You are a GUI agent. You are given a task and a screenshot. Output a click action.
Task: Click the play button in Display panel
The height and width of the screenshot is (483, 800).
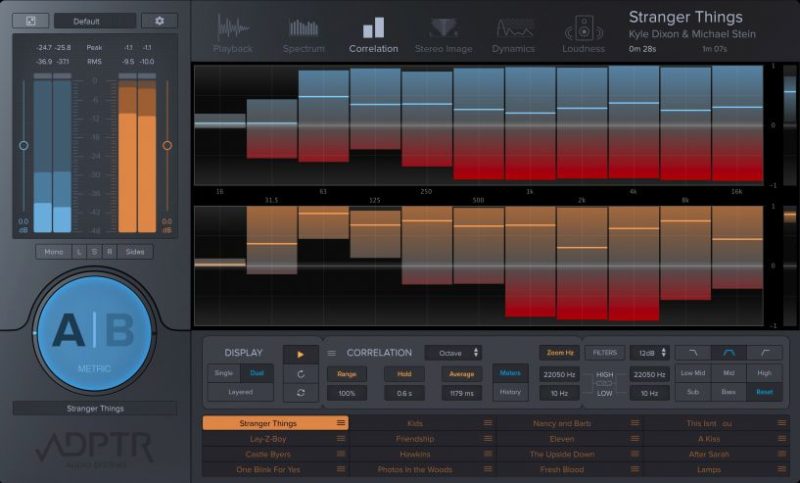(x=301, y=354)
